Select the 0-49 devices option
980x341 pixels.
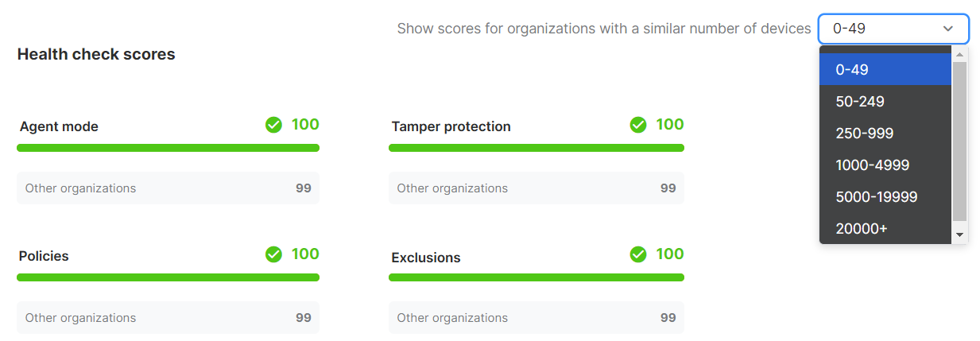pyautogui.click(x=885, y=69)
